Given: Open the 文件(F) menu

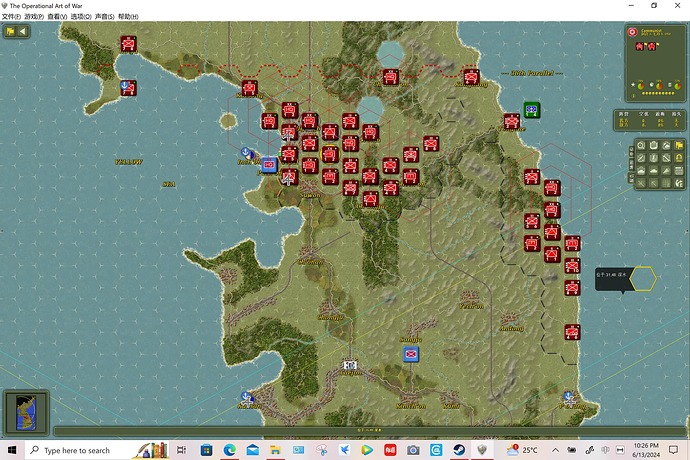Looking at the screenshot, I should pyautogui.click(x=12, y=17).
